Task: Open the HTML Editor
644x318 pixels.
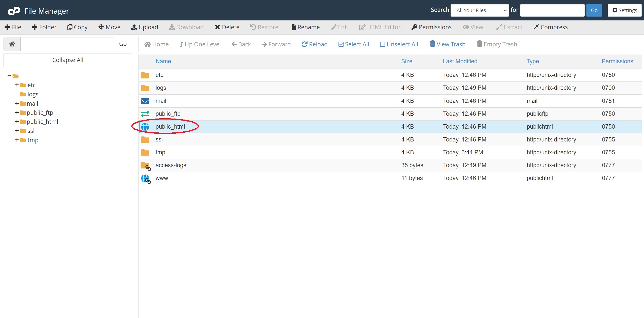Action: (x=380, y=27)
